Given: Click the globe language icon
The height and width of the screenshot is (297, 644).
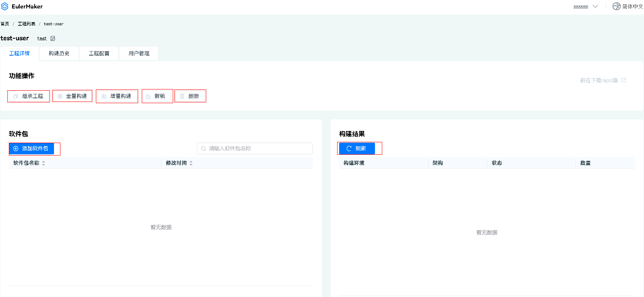Looking at the screenshot, I should tap(616, 6).
